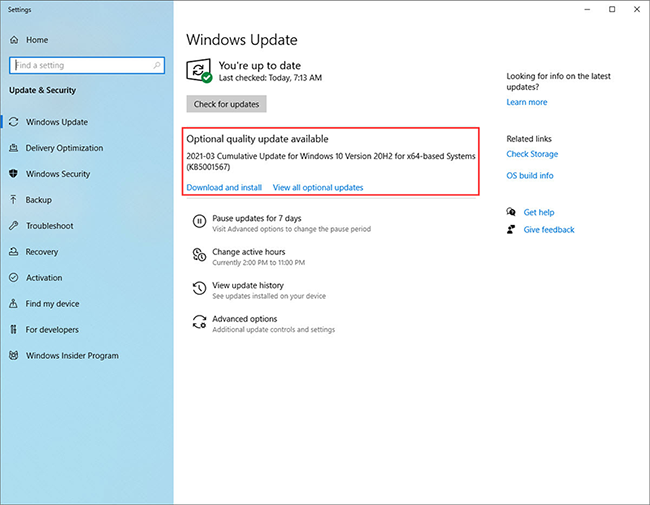Go to Windows Security section

click(58, 174)
